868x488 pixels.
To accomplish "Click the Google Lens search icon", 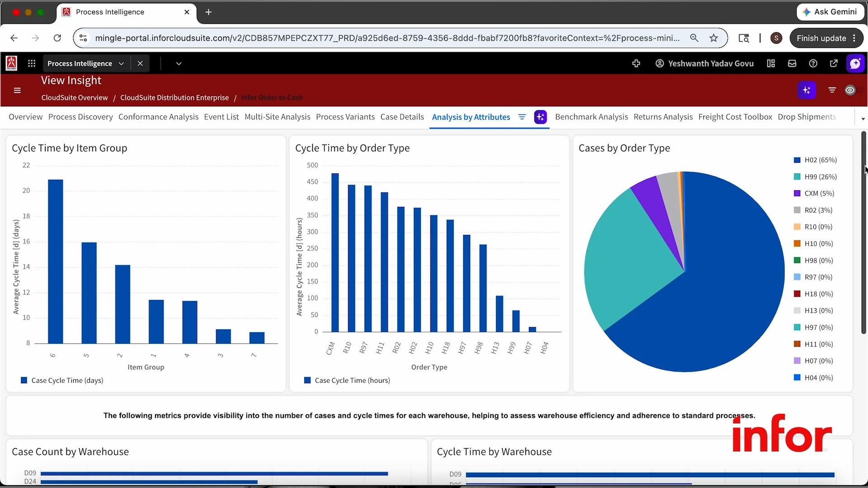I will pos(744,38).
